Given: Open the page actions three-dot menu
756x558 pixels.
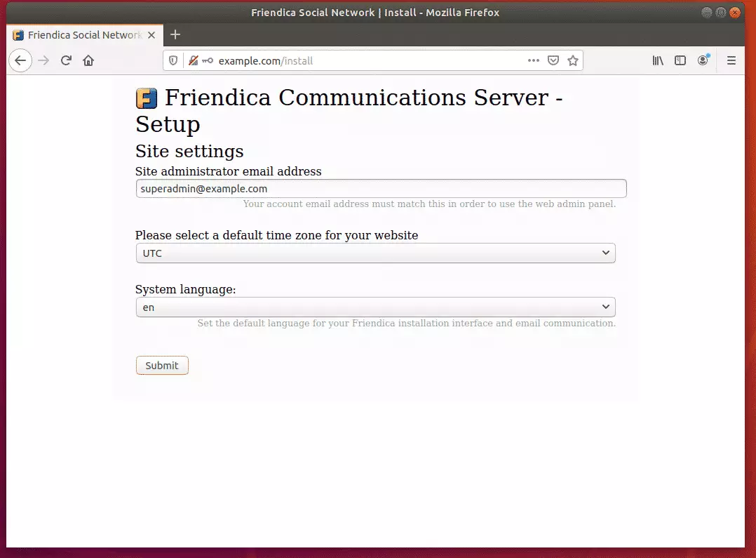Looking at the screenshot, I should 533,61.
